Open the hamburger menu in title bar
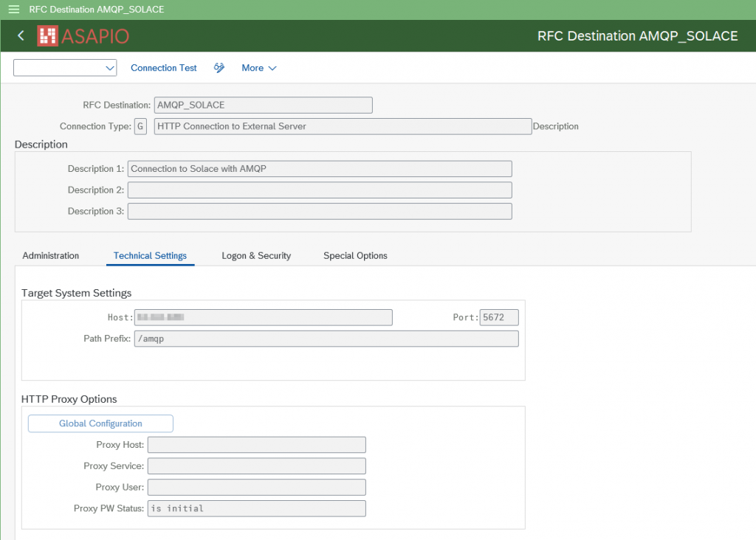This screenshot has height=540, width=756. [13, 10]
